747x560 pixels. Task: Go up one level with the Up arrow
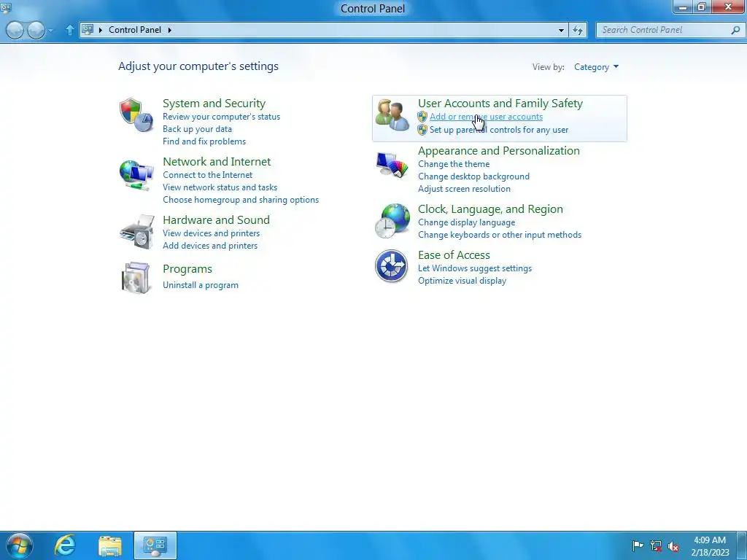tap(69, 30)
